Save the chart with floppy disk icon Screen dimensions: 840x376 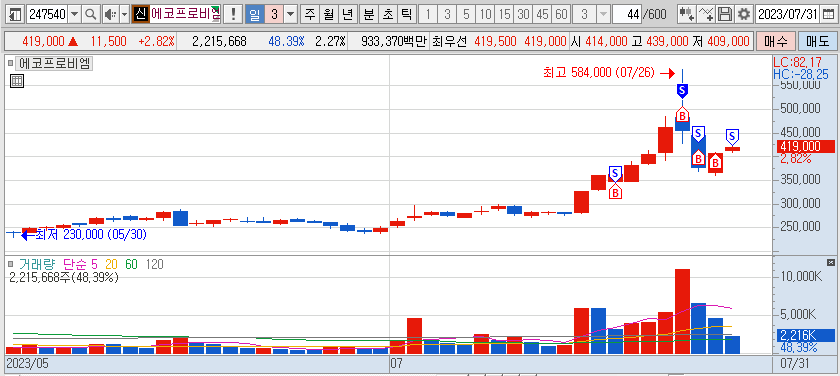coord(725,14)
